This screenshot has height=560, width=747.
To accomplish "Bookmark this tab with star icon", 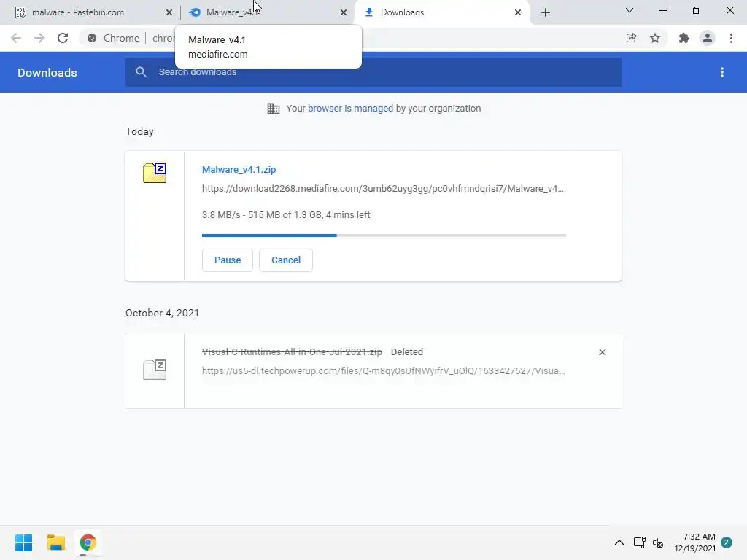I will (x=655, y=38).
